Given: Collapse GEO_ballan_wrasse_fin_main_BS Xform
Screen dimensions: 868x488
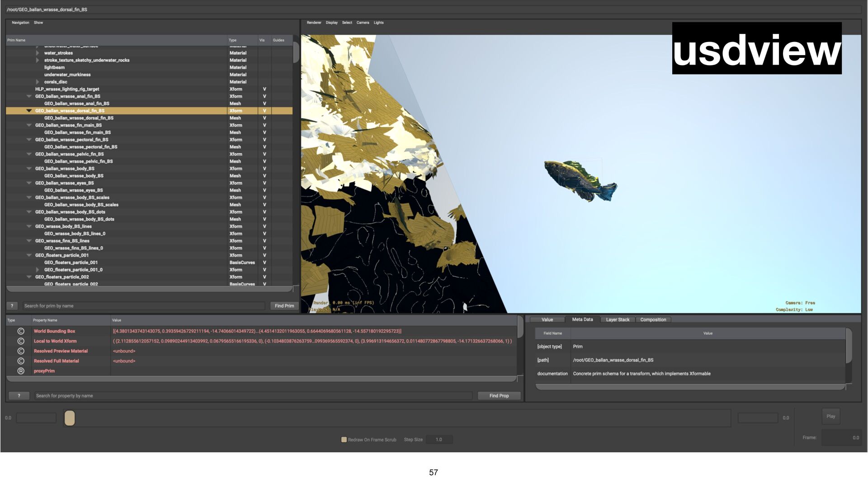Looking at the screenshot, I should [29, 125].
